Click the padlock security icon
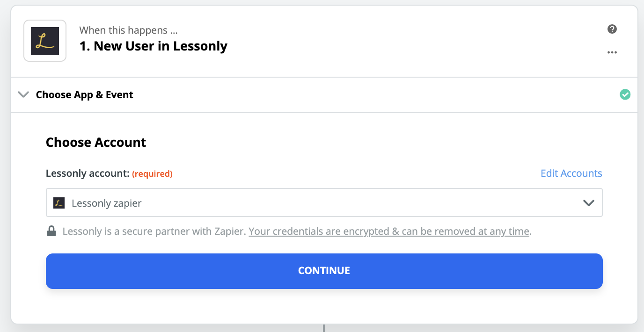The width and height of the screenshot is (644, 332). click(51, 231)
